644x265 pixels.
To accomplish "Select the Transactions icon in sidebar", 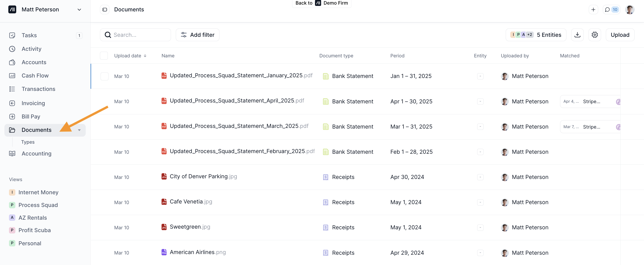I will [x=12, y=89].
